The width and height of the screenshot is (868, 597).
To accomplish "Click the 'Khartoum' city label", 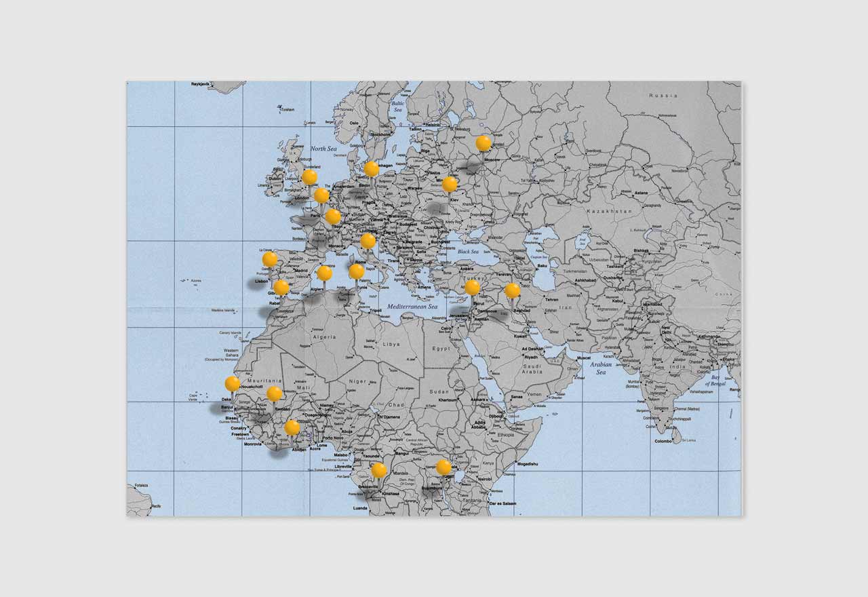I will click(448, 400).
